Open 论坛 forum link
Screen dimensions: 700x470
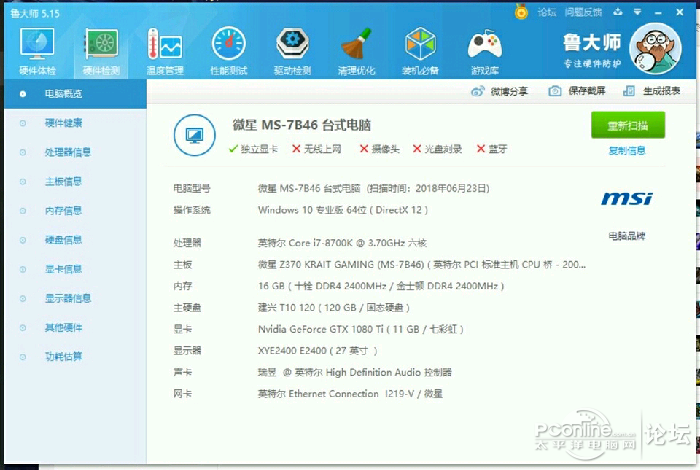tap(547, 12)
